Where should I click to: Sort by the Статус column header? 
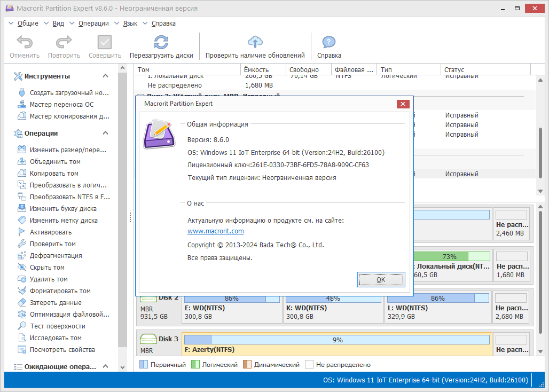point(485,69)
